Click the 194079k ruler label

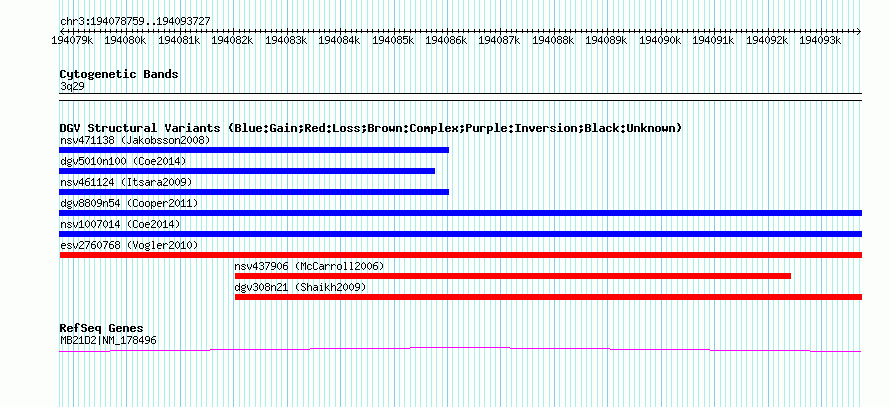pos(72,40)
